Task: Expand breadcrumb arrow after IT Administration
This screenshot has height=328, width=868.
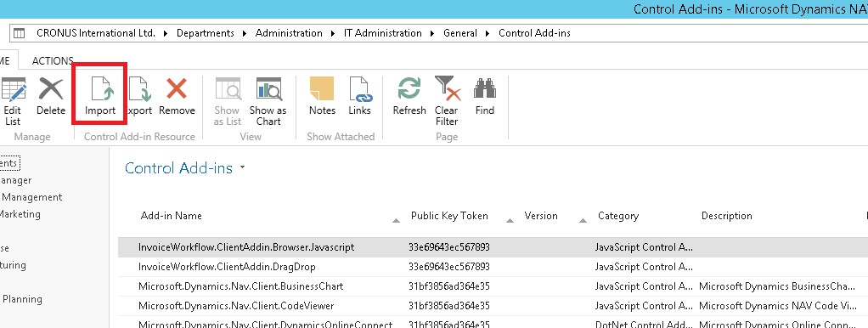Action: [433, 33]
